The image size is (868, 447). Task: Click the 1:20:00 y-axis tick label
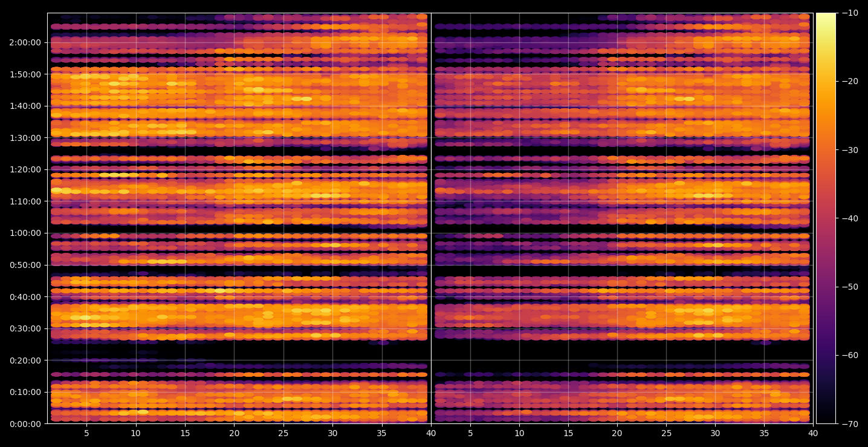(25, 169)
